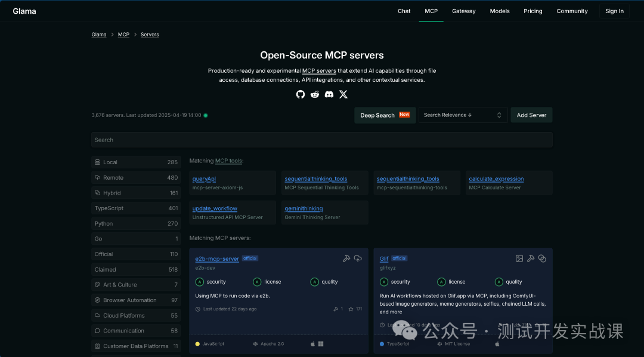Open the GitHub icon link

coord(300,94)
